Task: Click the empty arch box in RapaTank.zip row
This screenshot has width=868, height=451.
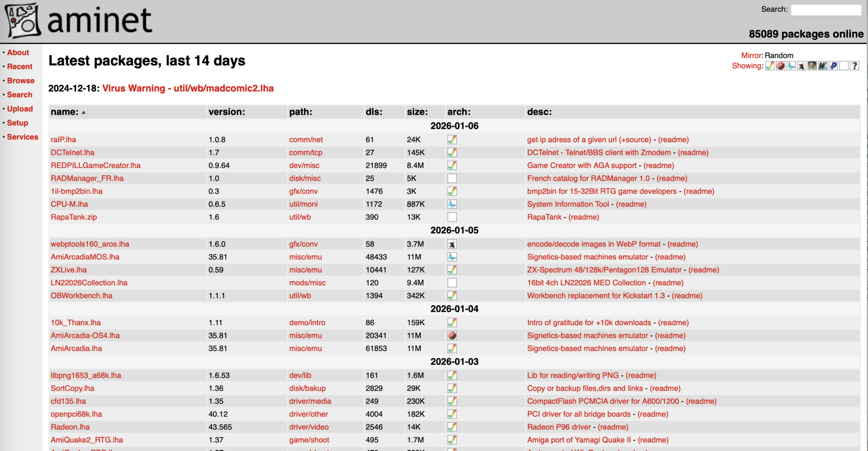Action: coord(452,217)
